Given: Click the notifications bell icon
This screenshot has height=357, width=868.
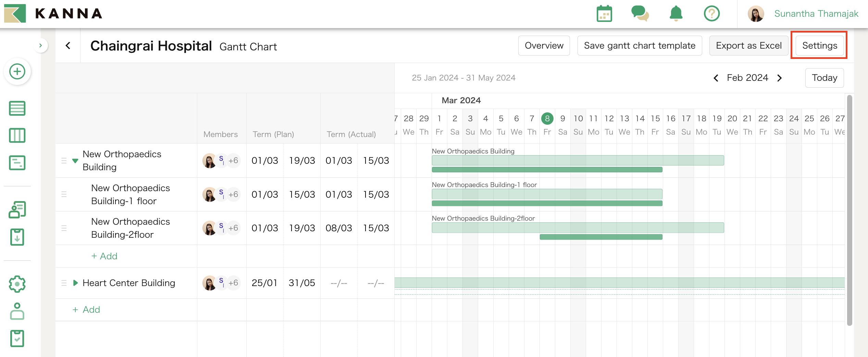Looking at the screenshot, I should tap(676, 14).
